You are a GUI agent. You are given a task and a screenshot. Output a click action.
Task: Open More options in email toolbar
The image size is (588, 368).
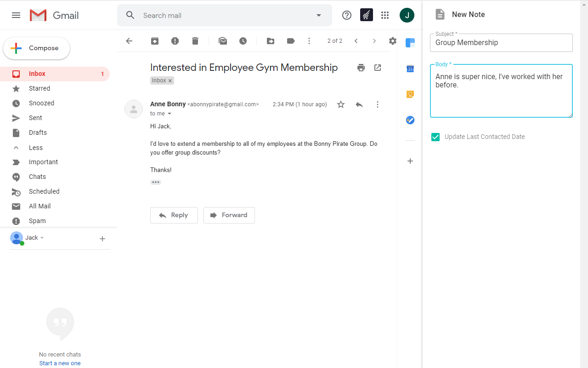[x=309, y=41]
